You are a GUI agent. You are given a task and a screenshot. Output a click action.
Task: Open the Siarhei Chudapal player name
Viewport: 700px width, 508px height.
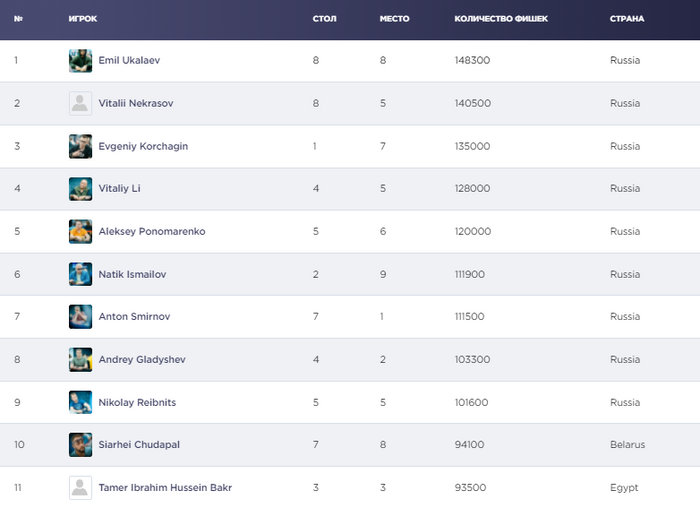[x=139, y=445]
